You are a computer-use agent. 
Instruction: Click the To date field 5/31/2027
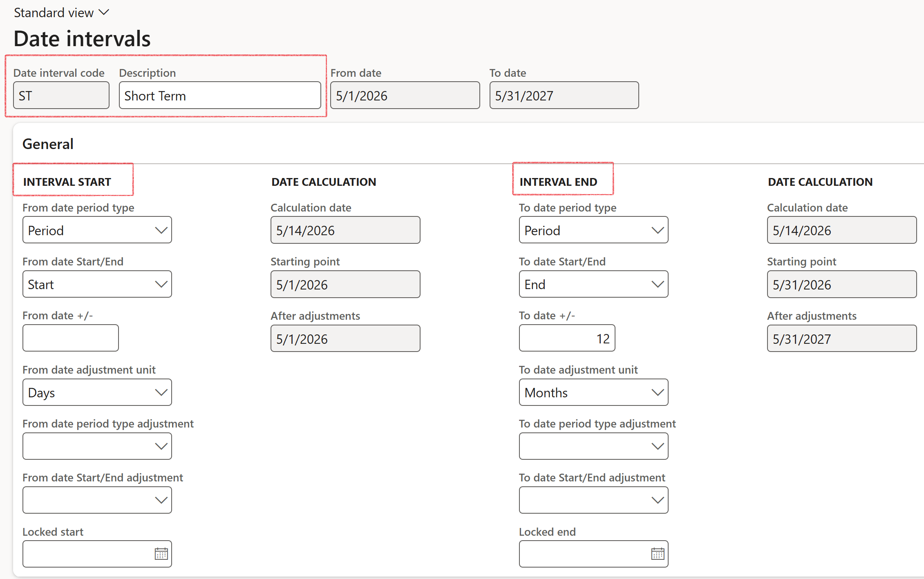pyautogui.click(x=564, y=95)
